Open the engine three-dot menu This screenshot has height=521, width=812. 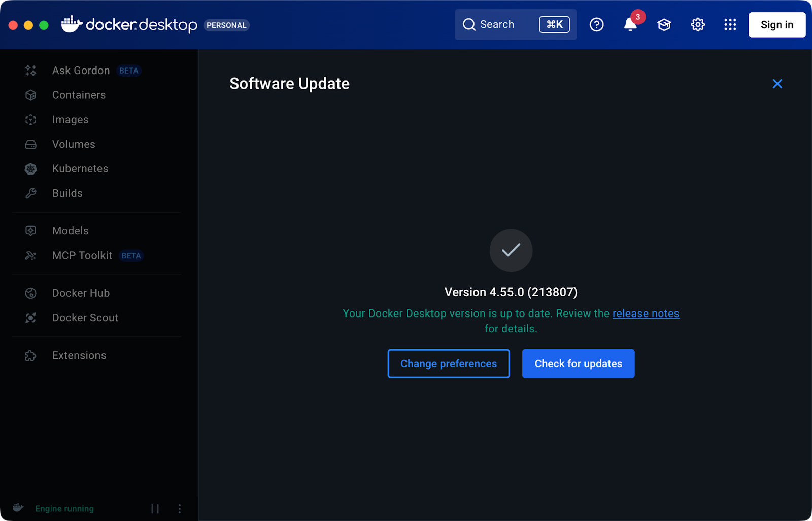[x=179, y=508]
